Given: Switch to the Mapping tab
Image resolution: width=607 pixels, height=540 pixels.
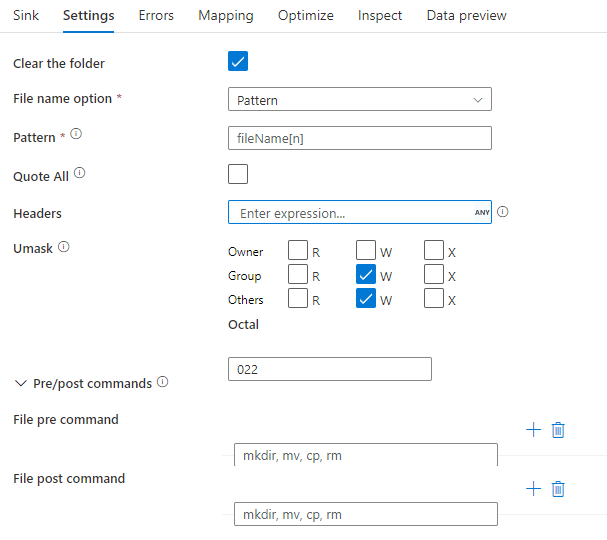Looking at the screenshot, I should coord(225,15).
